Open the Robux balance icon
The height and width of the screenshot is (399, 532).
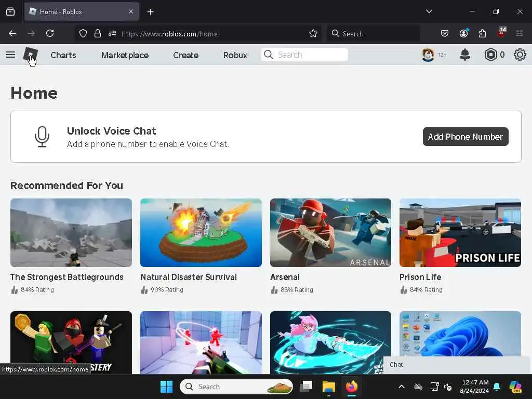(490, 55)
